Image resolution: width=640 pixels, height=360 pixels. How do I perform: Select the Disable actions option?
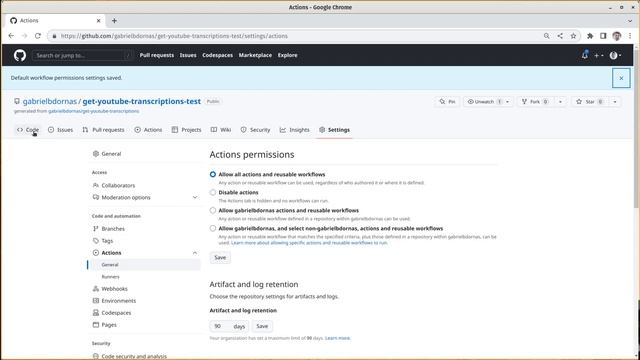213,192
